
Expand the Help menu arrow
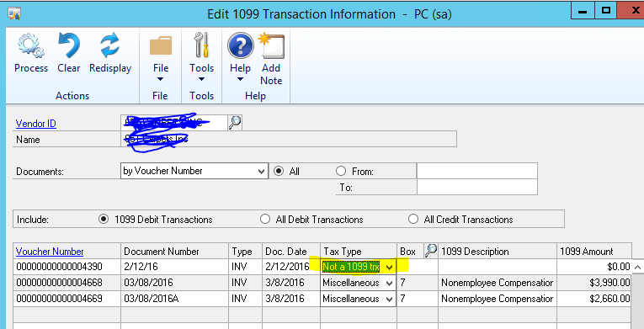(x=240, y=79)
